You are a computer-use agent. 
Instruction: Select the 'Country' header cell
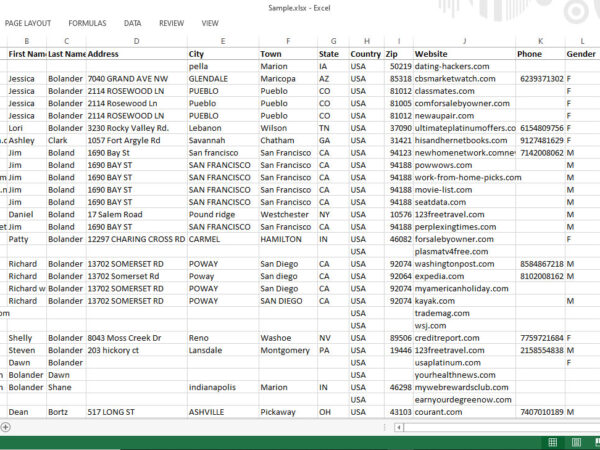pyautogui.click(x=367, y=54)
